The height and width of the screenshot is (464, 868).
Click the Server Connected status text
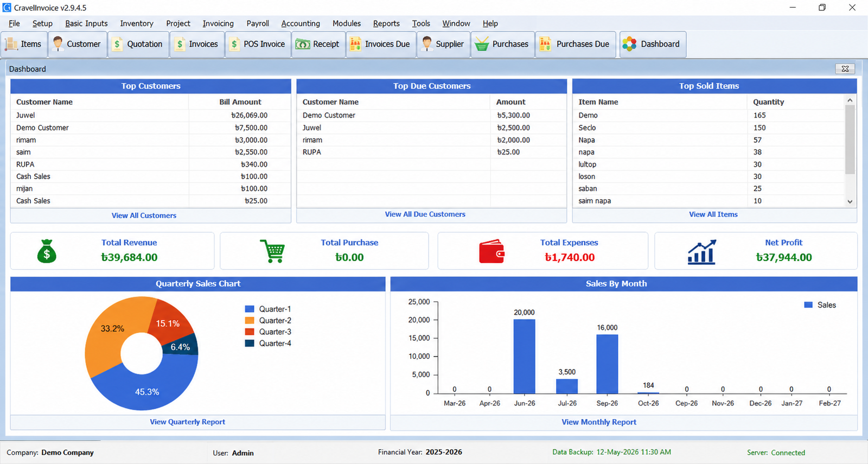point(776,453)
